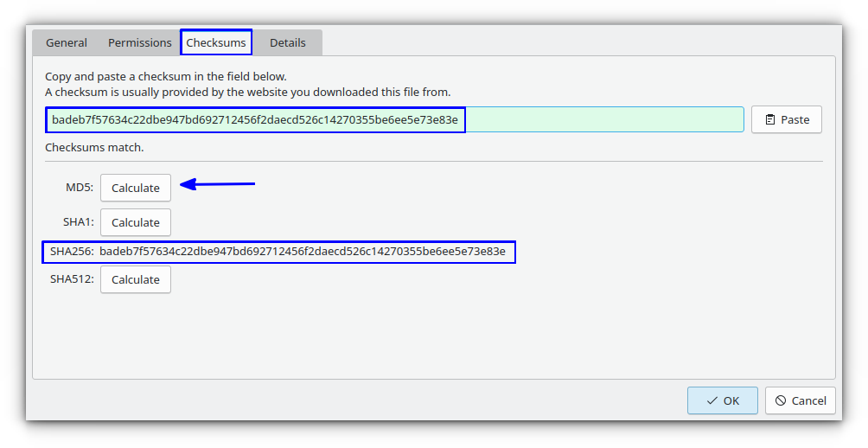Click the SHA1 label
The image size is (868, 448).
(78, 222)
